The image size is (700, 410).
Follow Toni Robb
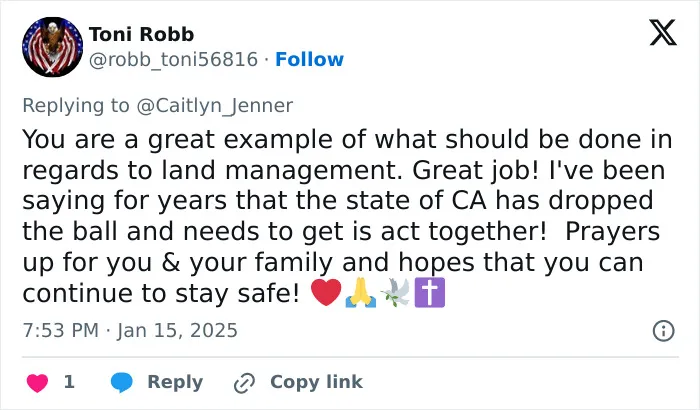309,59
